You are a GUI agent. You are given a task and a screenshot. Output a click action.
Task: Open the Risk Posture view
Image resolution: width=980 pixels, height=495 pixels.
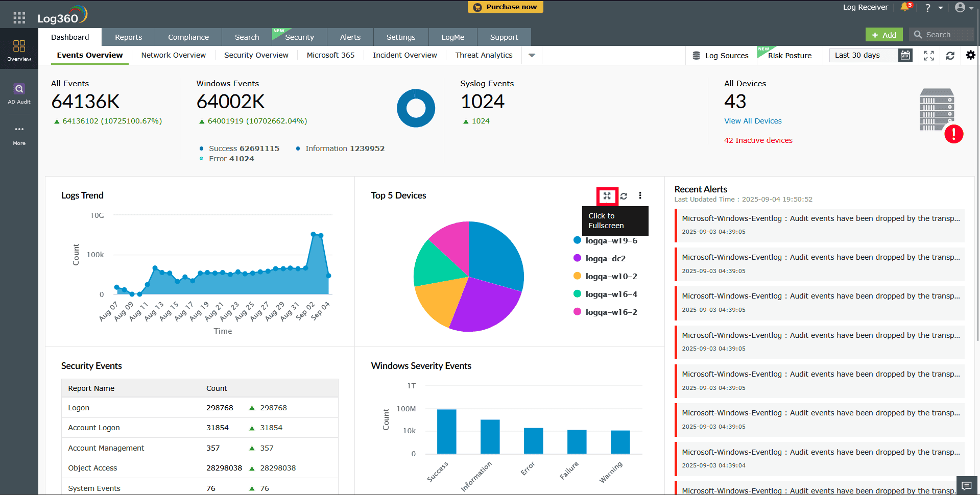[x=790, y=56]
